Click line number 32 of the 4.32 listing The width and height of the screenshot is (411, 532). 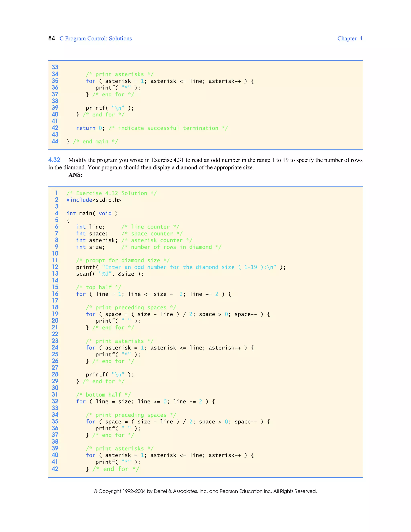(x=55, y=402)
